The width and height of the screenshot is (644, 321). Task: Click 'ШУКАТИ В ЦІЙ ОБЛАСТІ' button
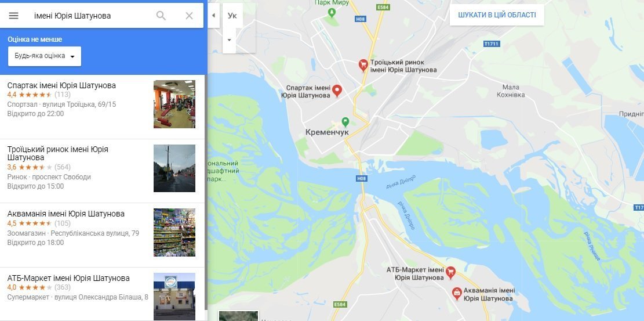coord(497,15)
